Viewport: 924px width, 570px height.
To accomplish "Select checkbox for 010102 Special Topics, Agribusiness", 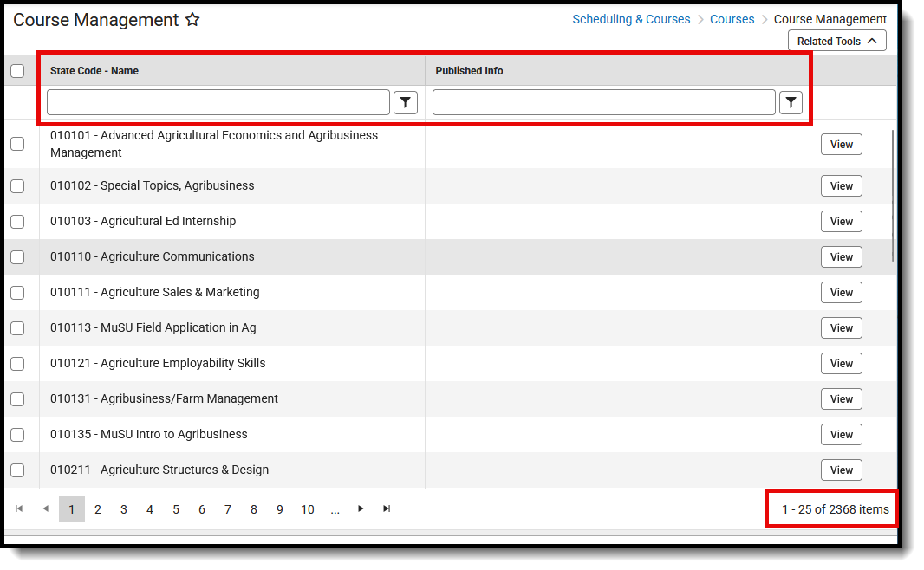I will click(17, 186).
